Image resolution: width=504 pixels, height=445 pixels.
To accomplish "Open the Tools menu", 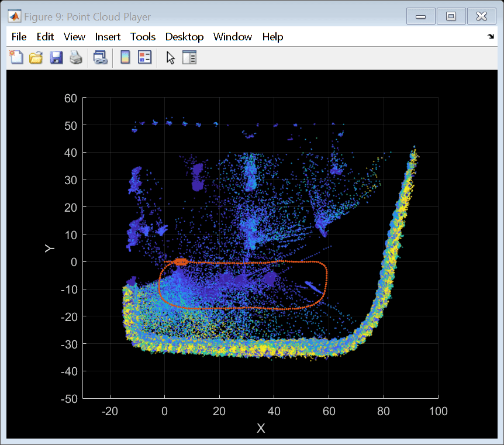I will [143, 37].
